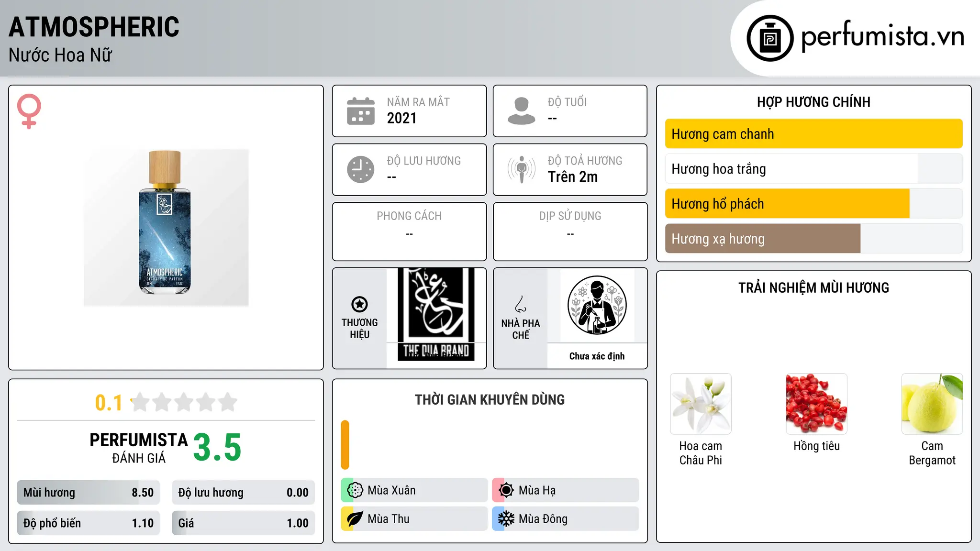Click the ĐỘ TOẢ HƯƠNG label
Viewport: 980px width, 551px height.
pyautogui.click(x=585, y=161)
